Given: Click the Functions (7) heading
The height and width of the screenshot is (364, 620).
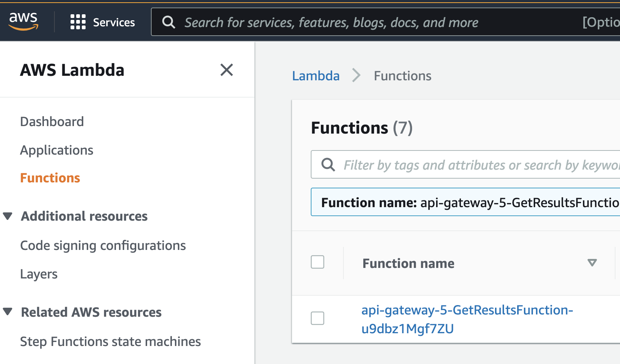Looking at the screenshot, I should pyautogui.click(x=362, y=128).
